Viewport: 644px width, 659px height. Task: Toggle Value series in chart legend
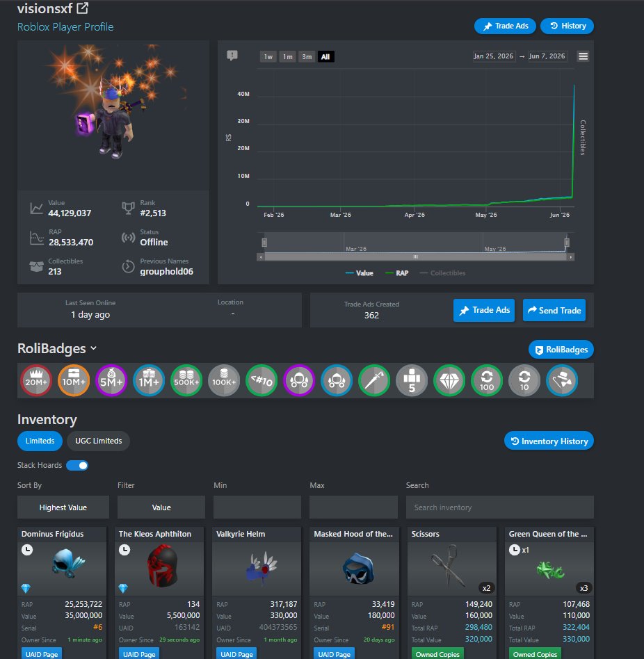[x=360, y=273]
